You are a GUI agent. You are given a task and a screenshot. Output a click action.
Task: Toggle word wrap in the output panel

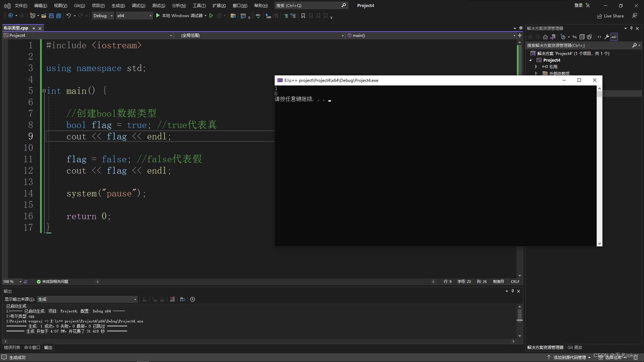coord(182,299)
